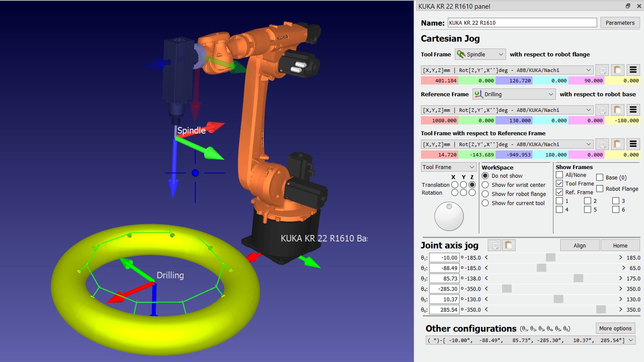The image size is (644, 362).
Task: Open the hamburger menu beside the Reference Frame pose values
Action: pos(634,109)
